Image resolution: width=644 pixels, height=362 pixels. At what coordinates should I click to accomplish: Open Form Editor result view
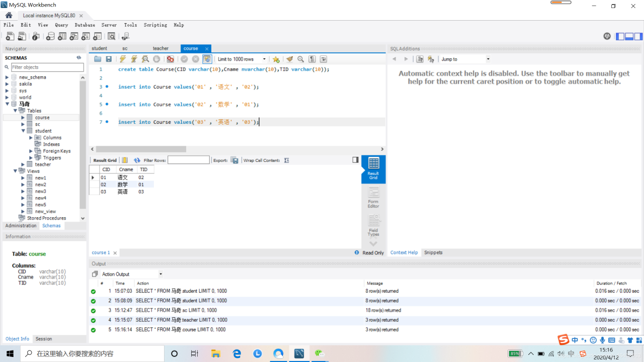pos(373,198)
